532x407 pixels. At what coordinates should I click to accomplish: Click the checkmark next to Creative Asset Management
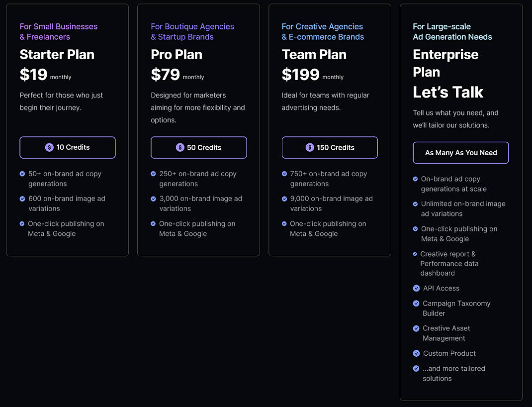coord(416,328)
